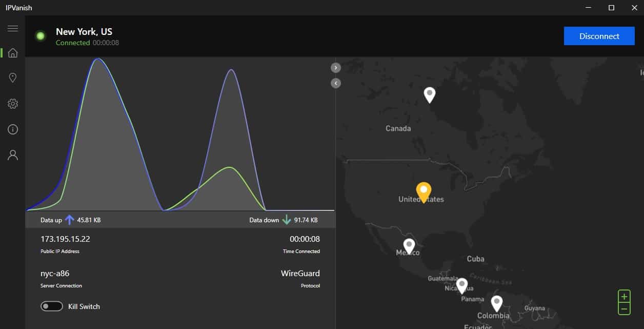Open Settings gear in sidebar
Viewport: 644px width, 329px height.
13,104
